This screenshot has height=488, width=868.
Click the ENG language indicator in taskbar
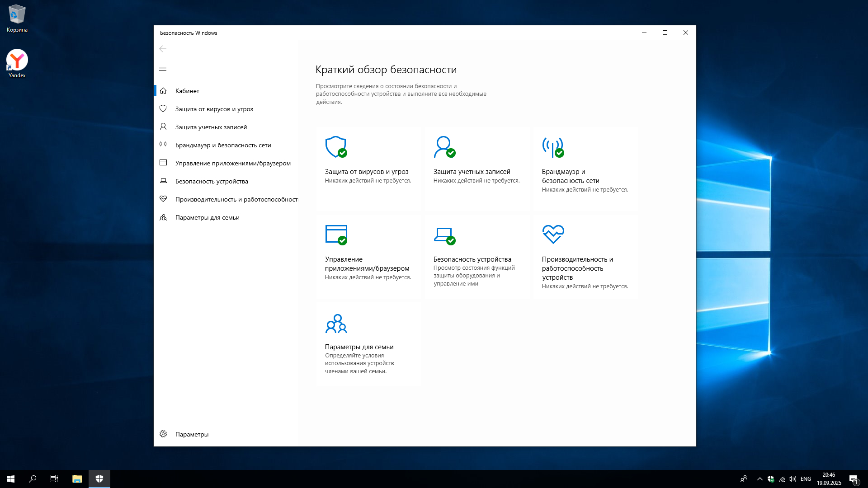tap(806, 479)
